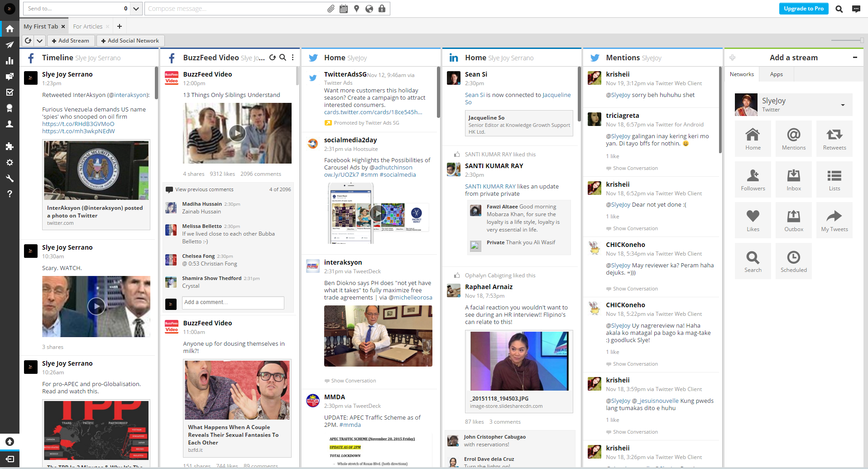
Task: Open the search magnifier in top bar
Action: click(839, 9)
